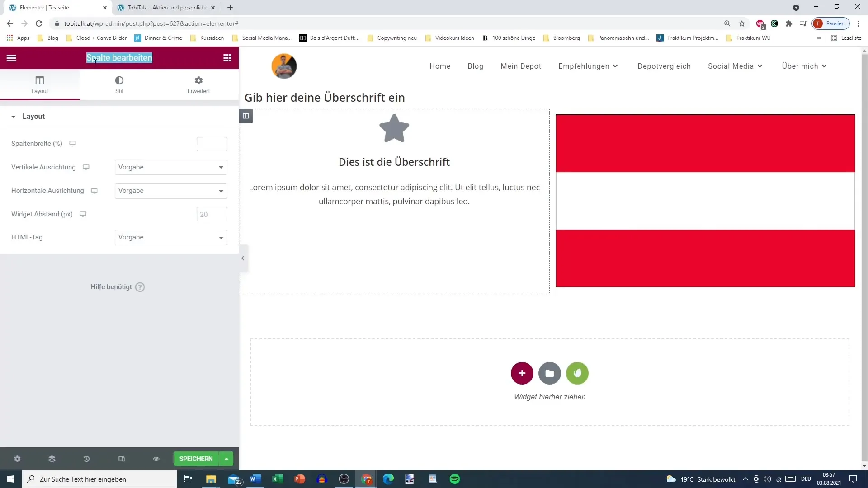
Task: Add template with folder button
Action: 550,373
